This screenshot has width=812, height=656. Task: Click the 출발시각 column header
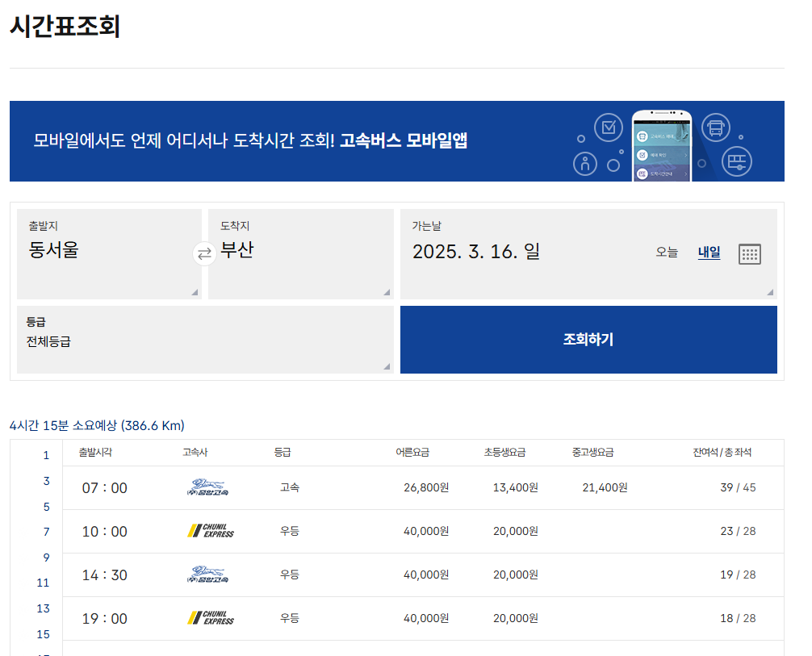click(95, 453)
